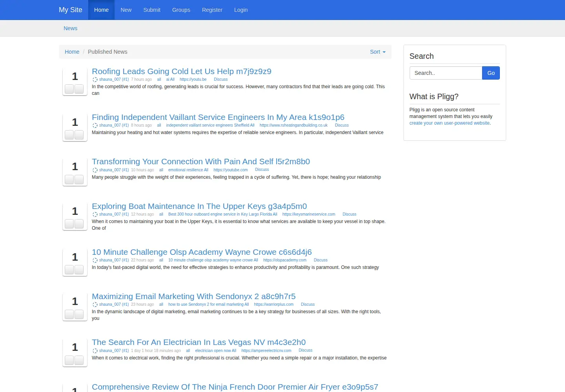
Task: Downvote the Search For An Electrician post
Action: [x=79, y=360]
